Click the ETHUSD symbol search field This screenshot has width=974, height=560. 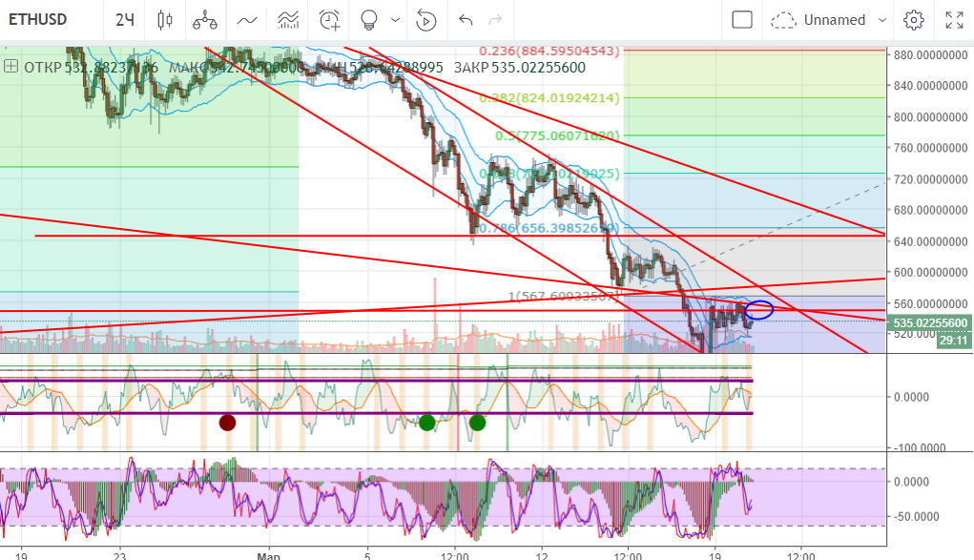[x=48, y=19]
